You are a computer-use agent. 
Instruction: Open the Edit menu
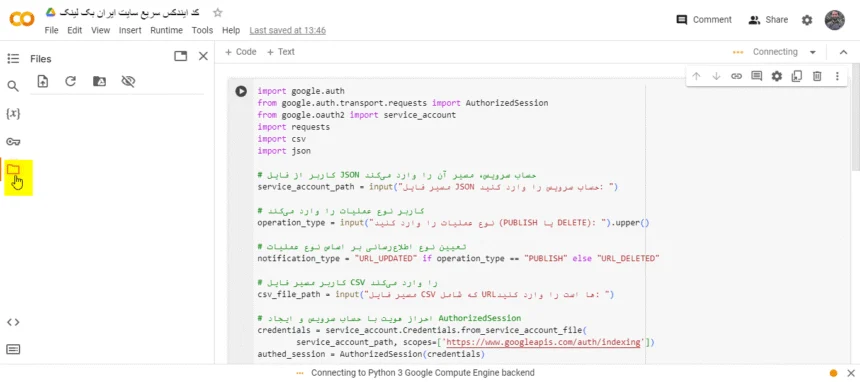pos(75,31)
